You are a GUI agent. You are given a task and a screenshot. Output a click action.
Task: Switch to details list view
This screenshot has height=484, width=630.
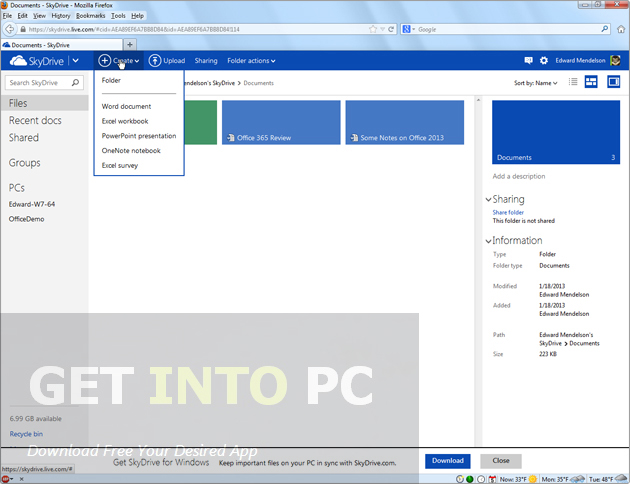click(x=573, y=82)
